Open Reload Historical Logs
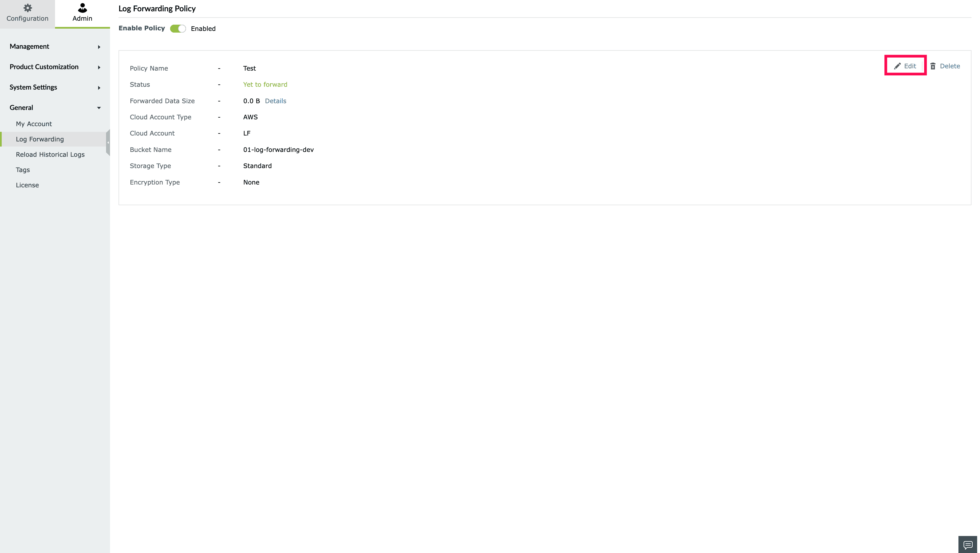Screen dimensions: 980x553 (x=50, y=154)
